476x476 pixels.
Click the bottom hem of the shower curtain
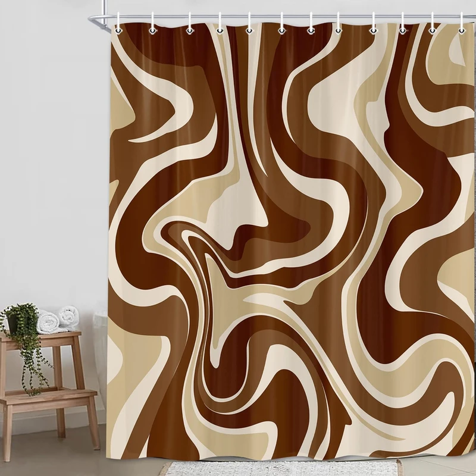(286, 456)
